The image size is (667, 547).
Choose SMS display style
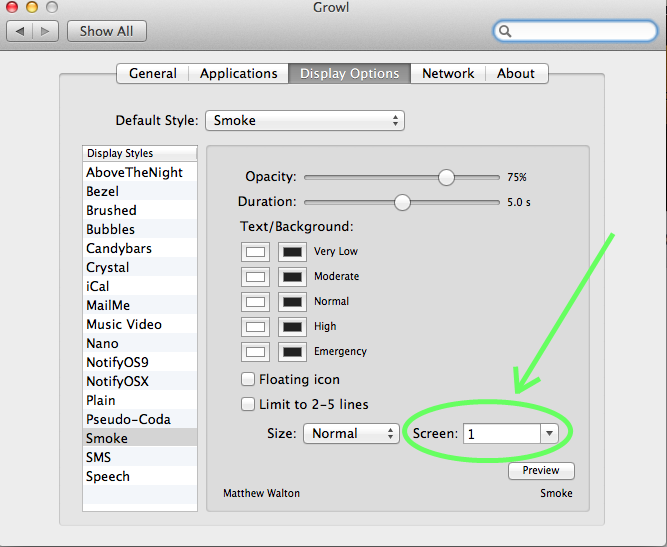pos(140,457)
